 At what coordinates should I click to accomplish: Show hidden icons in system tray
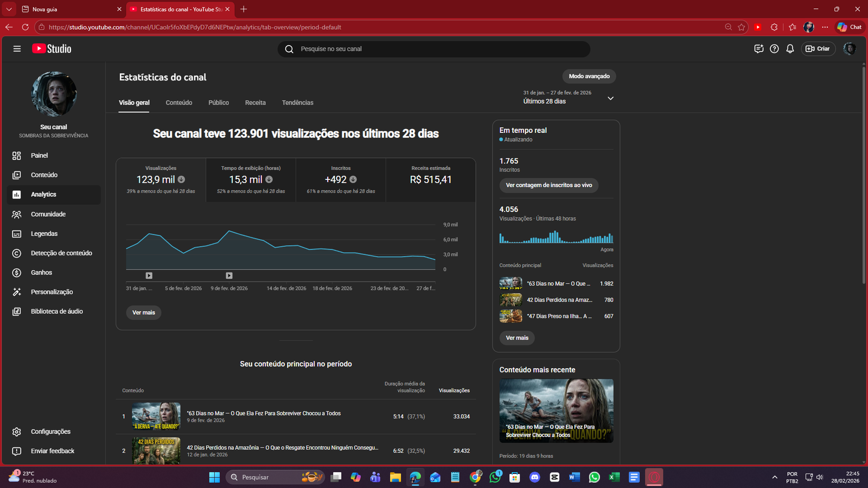pos(774,477)
